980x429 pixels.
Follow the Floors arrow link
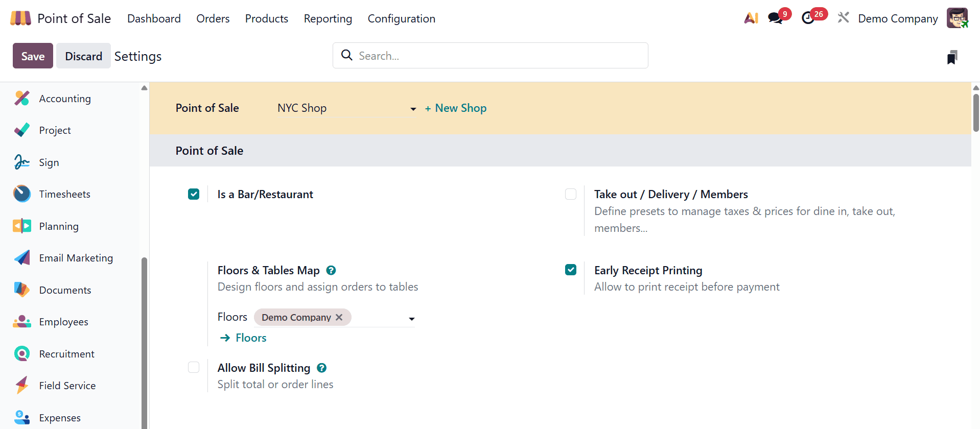tap(243, 338)
